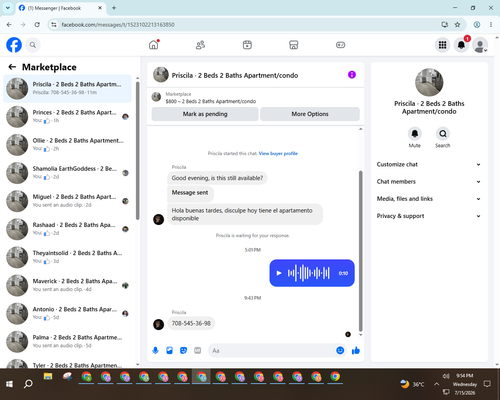Click the conversation list scrollbar
Viewport: 500px width, 400px height.
138,150
